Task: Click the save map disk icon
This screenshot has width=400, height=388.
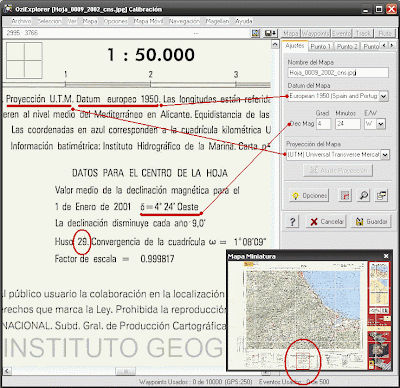Action: click(270, 33)
